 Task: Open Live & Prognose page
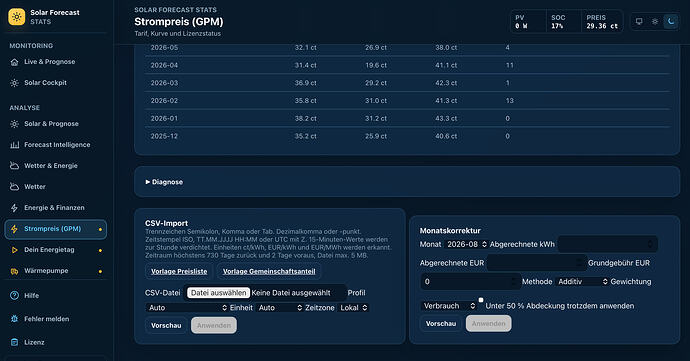(x=55, y=62)
